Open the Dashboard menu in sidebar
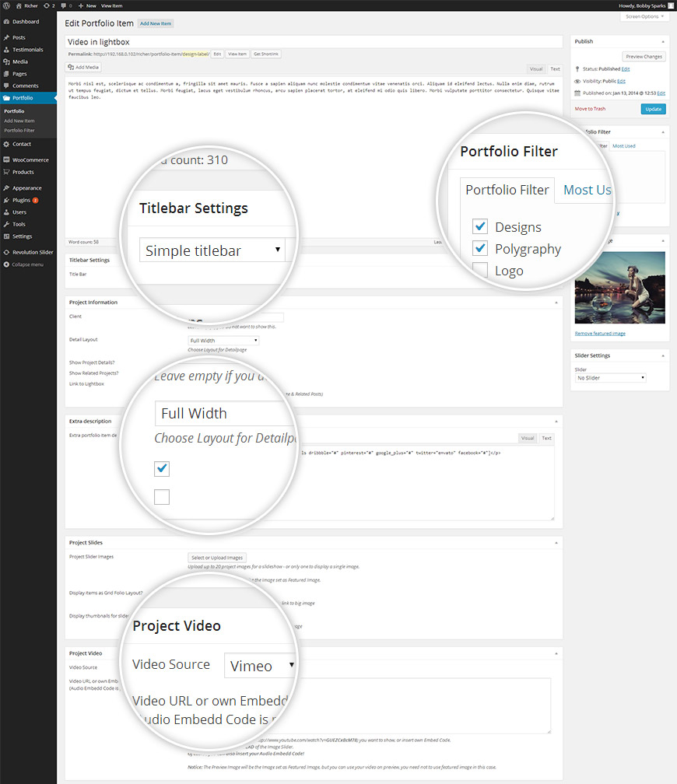Image resolution: width=677 pixels, height=784 pixels. tap(25, 22)
